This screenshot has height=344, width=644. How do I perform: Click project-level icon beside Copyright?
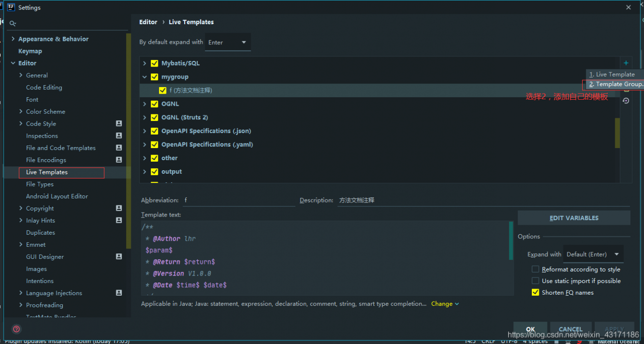click(x=119, y=208)
